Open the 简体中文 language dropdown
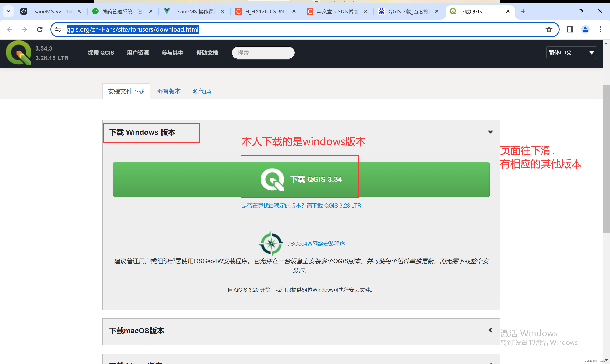This screenshot has width=610, height=364. pyautogui.click(x=571, y=53)
